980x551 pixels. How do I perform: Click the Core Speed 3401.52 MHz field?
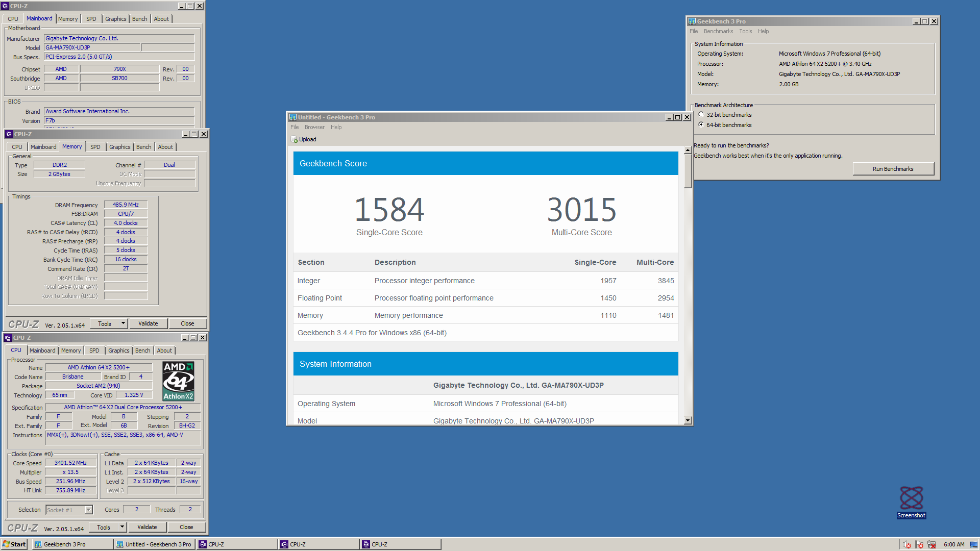(x=70, y=463)
